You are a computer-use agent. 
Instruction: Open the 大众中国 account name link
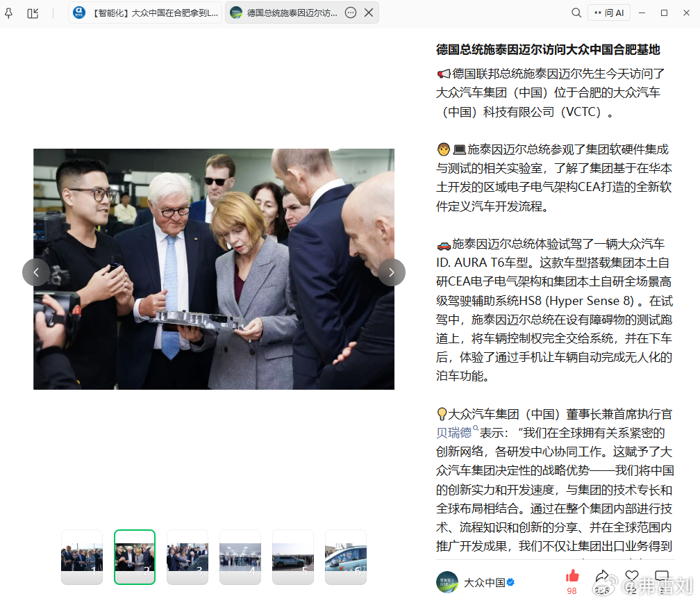pos(485,582)
